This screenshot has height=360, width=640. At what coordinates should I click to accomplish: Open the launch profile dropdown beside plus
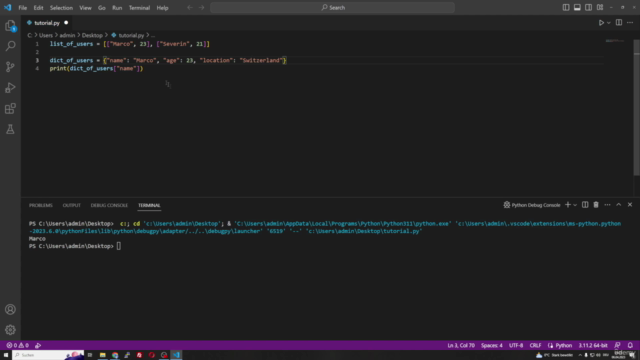(575, 205)
